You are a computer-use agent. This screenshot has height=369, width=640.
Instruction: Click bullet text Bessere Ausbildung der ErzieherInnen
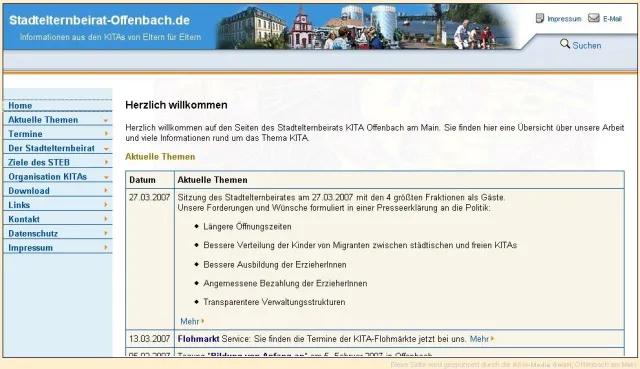pyautogui.click(x=275, y=265)
